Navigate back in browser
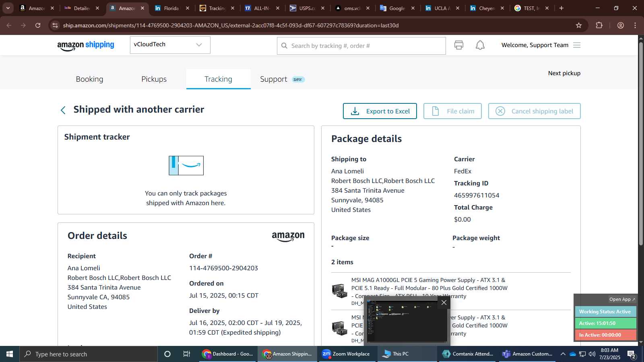 9,25
